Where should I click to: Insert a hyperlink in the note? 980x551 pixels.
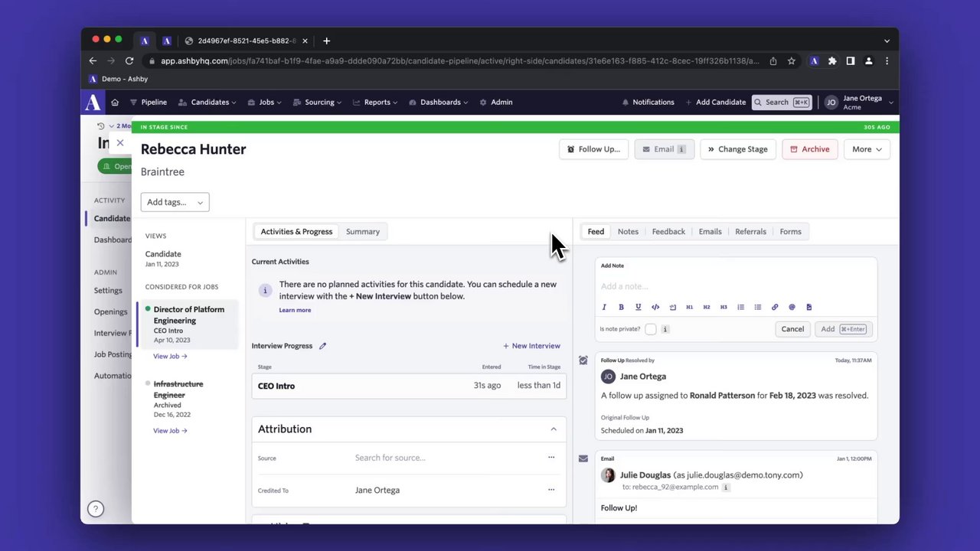[775, 307]
